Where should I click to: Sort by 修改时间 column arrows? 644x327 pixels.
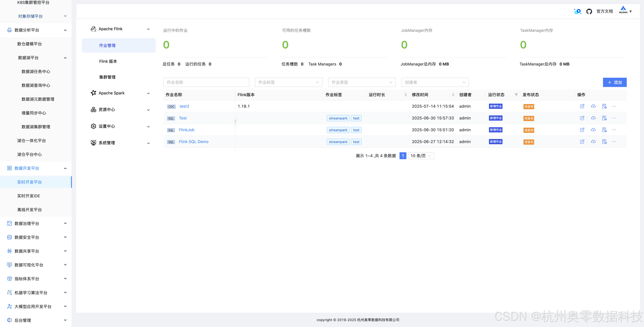point(453,95)
